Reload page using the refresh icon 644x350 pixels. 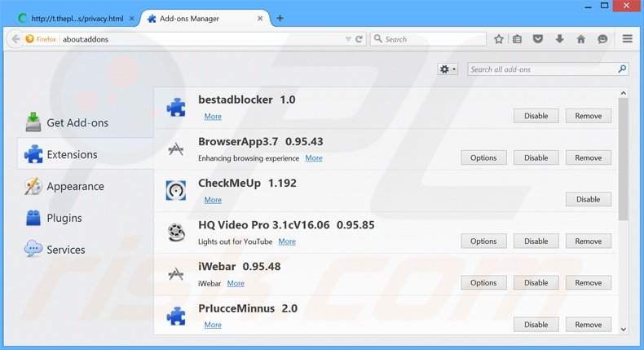pyautogui.click(x=359, y=39)
